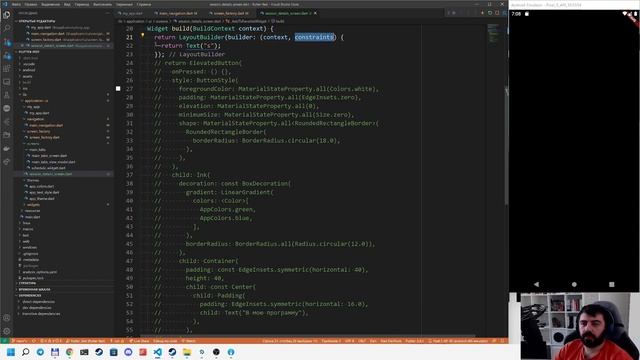
Task: Click the highlighted constraints parameter
Action: click(314, 37)
